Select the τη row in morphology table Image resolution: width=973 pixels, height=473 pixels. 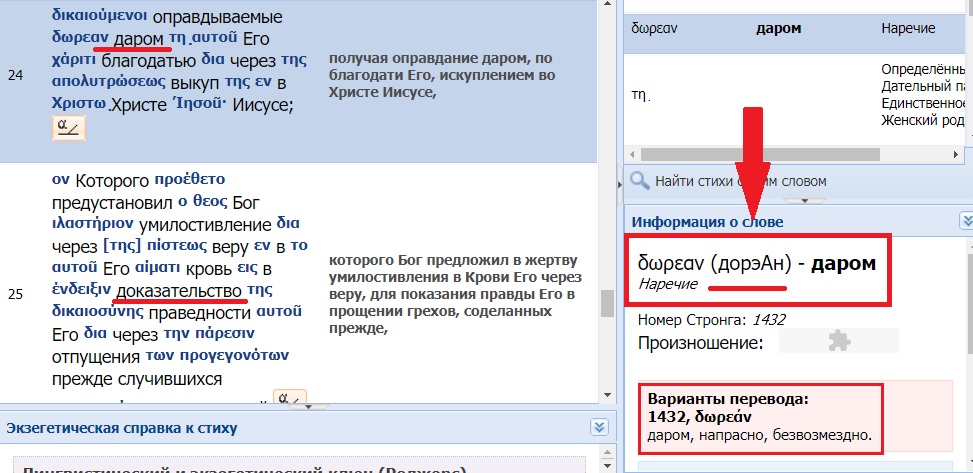click(x=780, y=95)
